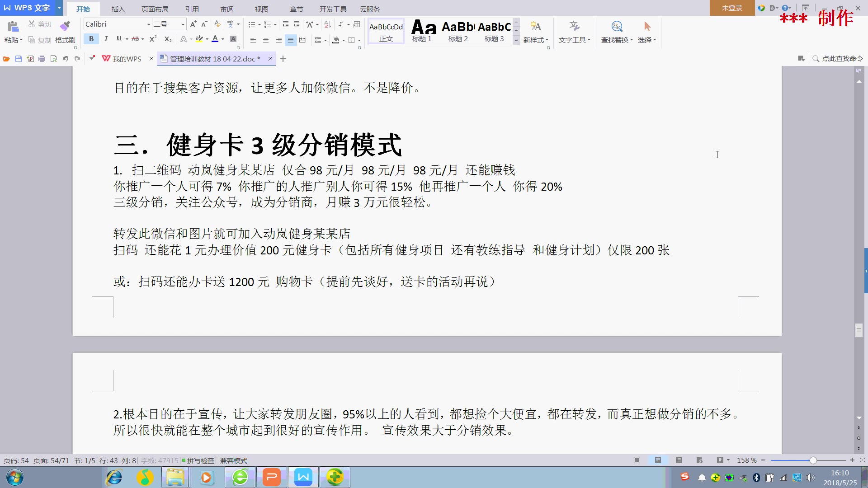The width and height of the screenshot is (868, 488).
Task: Toggle bold formatting
Action: pyautogui.click(x=91, y=39)
